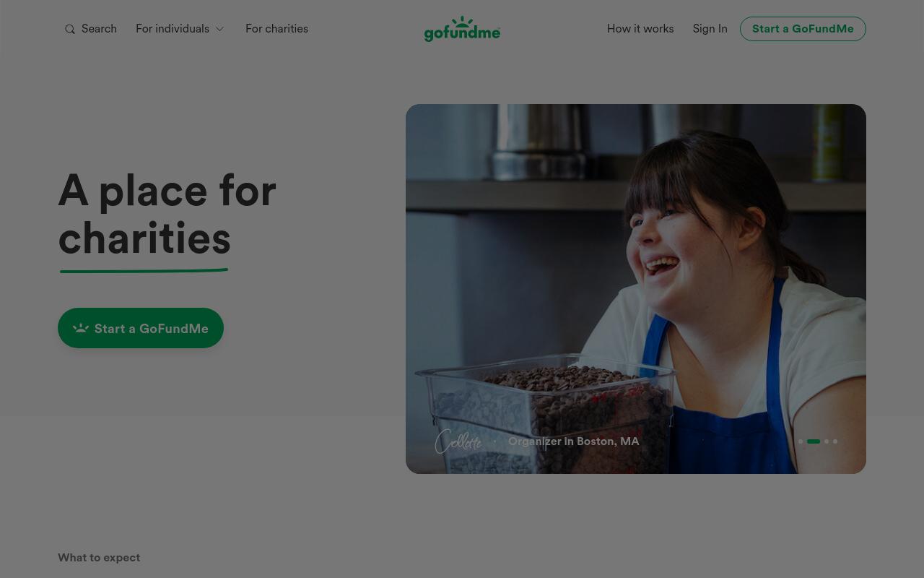The image size is (924, 578).
Task: Select the last carousel dot indicator
Action: 835,441
